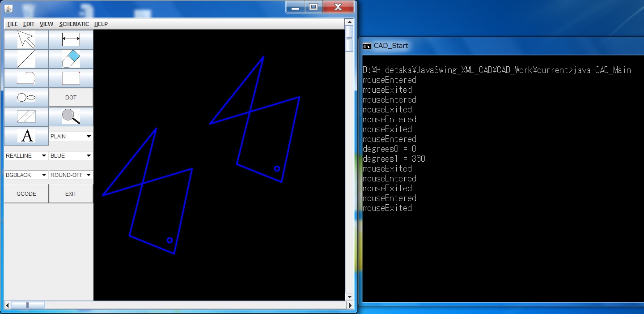644x314 pixels.
Task: Pick the rectangle drawing tool
Action: click(71, 78)
